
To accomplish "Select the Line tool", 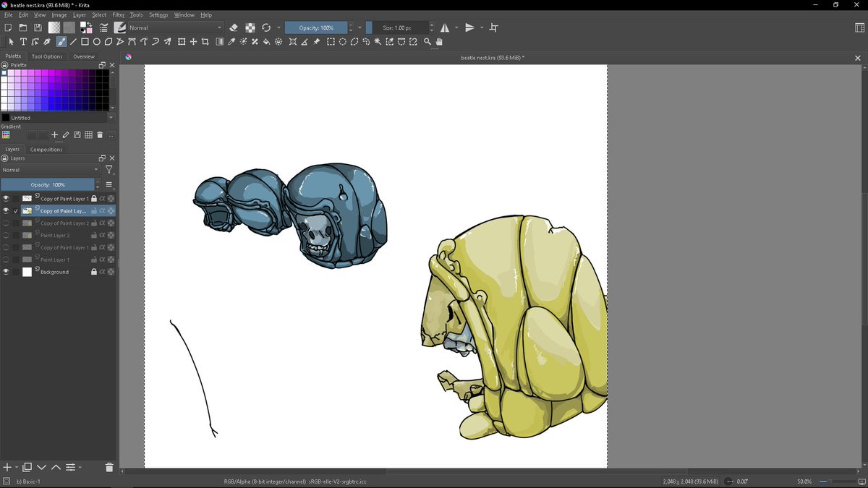I will (73, 42).
